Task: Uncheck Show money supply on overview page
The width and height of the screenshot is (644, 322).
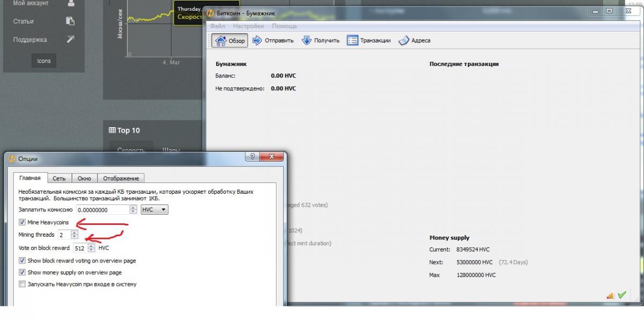Action: click(x=22, y=273)
